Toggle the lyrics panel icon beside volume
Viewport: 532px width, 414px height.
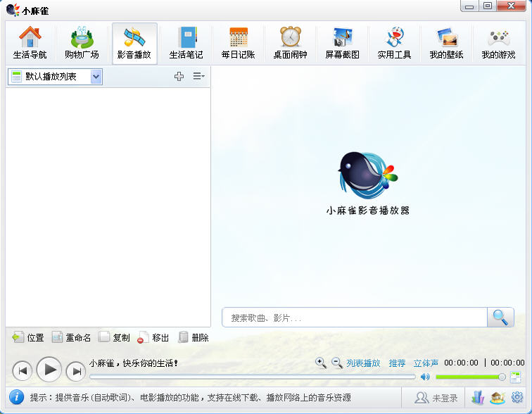[515, 377]
